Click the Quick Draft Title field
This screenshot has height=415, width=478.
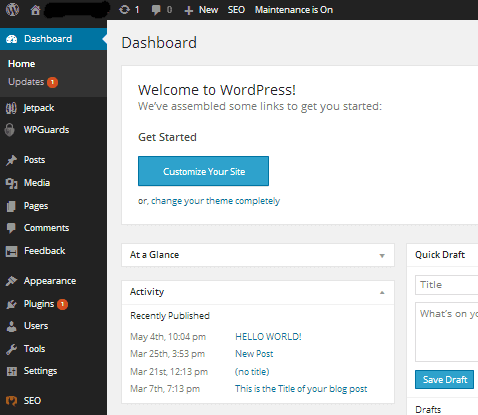446,285
